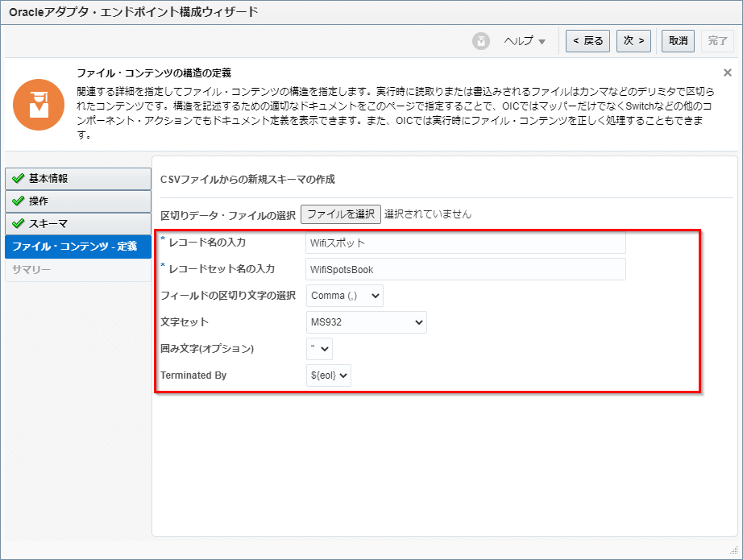Go to the 基本情報 step

tap(77, 179)
